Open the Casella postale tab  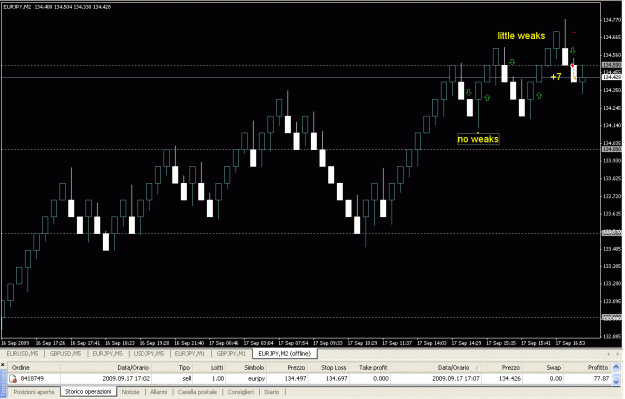(197, 392)
